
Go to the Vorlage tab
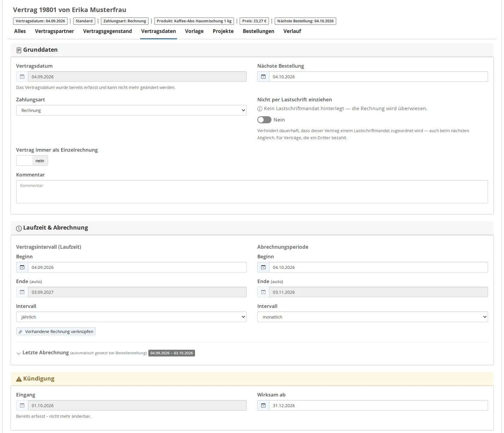(194, 31)
